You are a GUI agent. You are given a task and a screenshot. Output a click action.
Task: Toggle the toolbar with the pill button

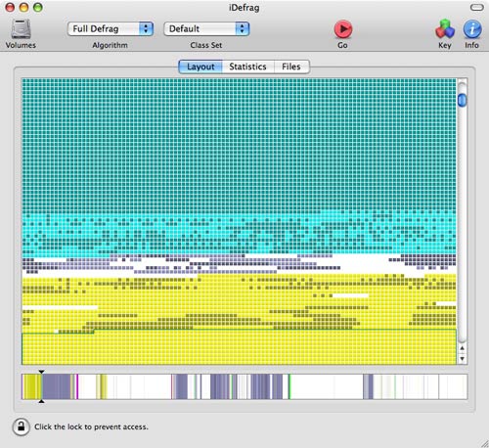coord(476,7)
